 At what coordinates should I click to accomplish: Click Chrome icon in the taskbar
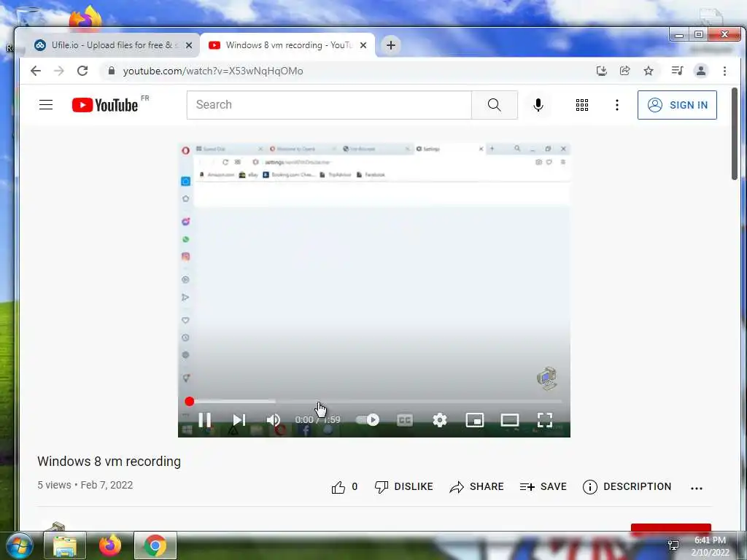(155, 545)
